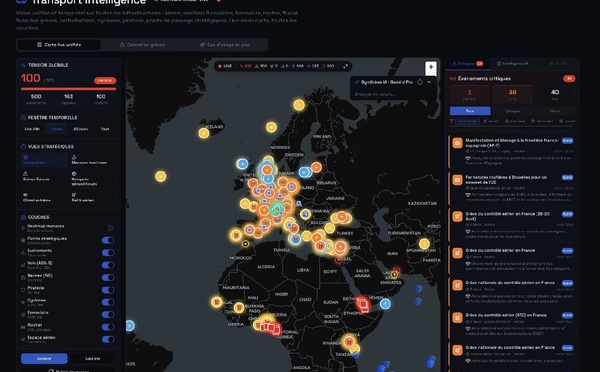Select the Tous modes filter chip
Viewport: 600px width, 372px height.
(467, 121)
